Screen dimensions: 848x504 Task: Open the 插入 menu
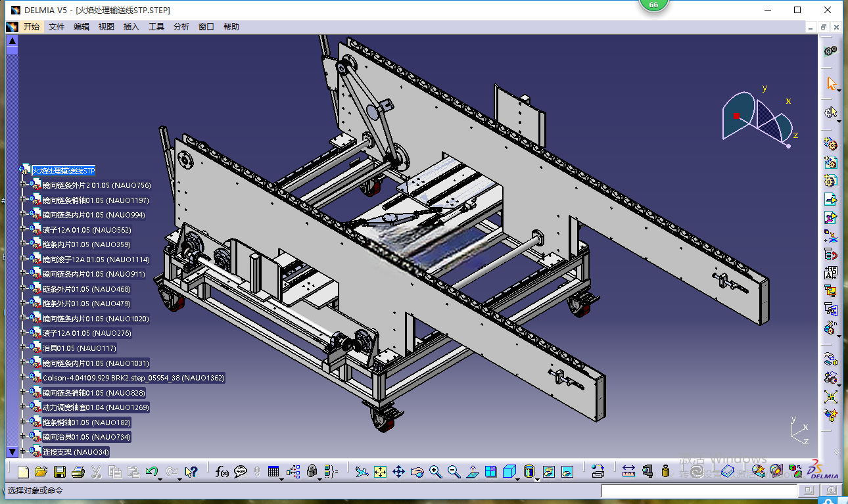pyautogui.click(x=131, y=27)
